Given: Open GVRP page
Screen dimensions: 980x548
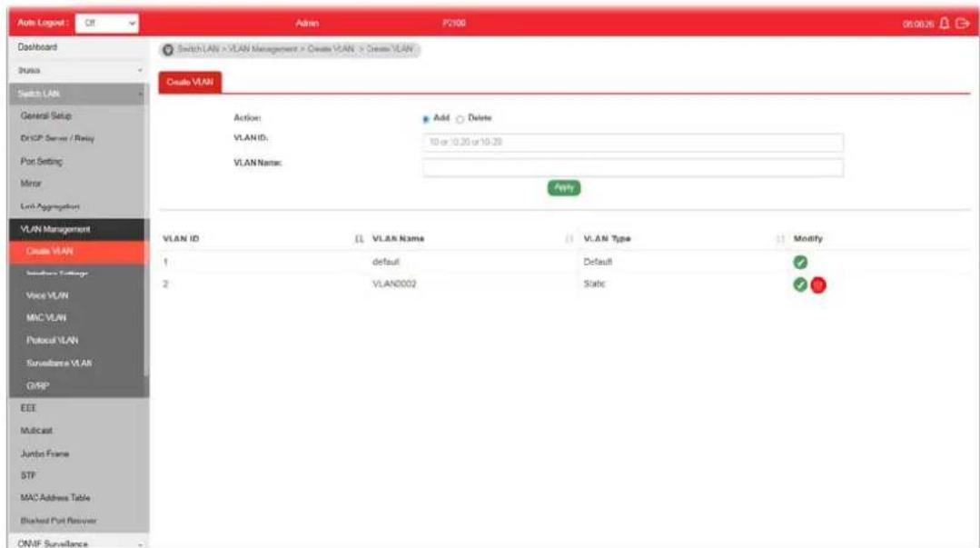Looking at the screenshot, I should pyautogui.click(x=37, y=386).
